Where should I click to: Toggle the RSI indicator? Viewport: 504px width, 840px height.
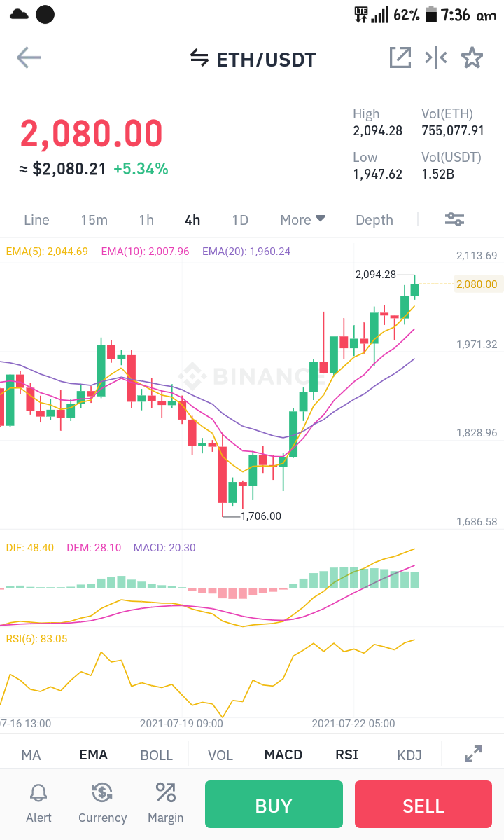(346, 755)
